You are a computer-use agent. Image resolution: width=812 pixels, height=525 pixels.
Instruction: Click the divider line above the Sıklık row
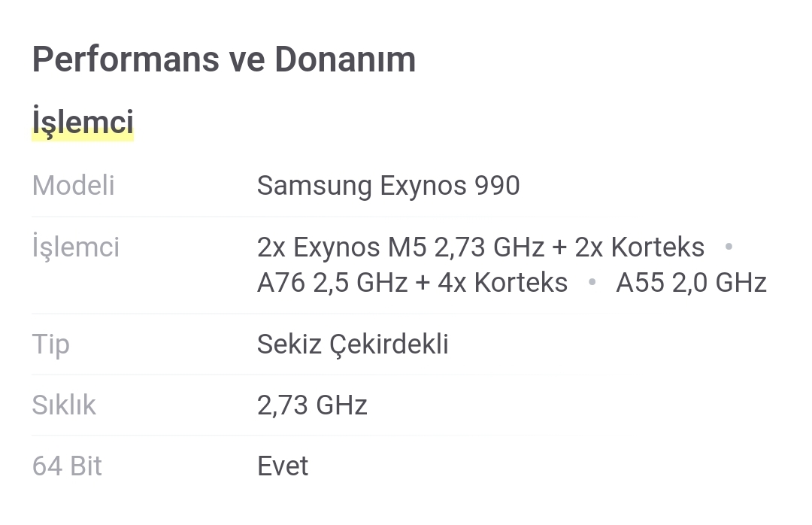pyautogui.click(x=301, y=375)
